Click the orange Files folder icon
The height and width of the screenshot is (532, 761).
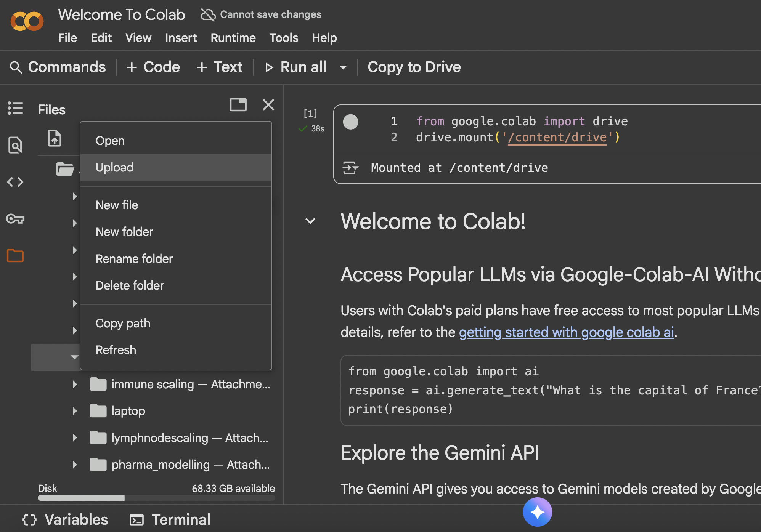[15, 255]
